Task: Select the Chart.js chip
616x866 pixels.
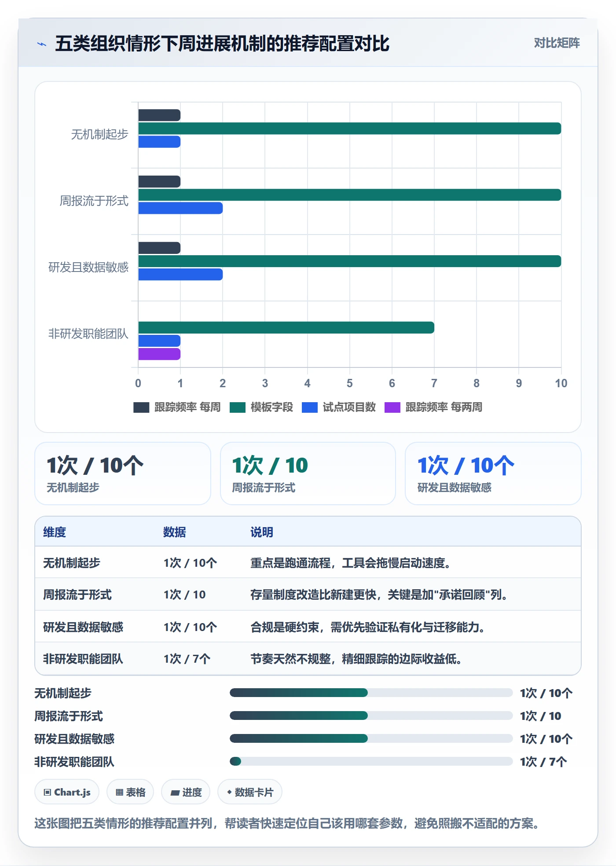Action: 67,792
